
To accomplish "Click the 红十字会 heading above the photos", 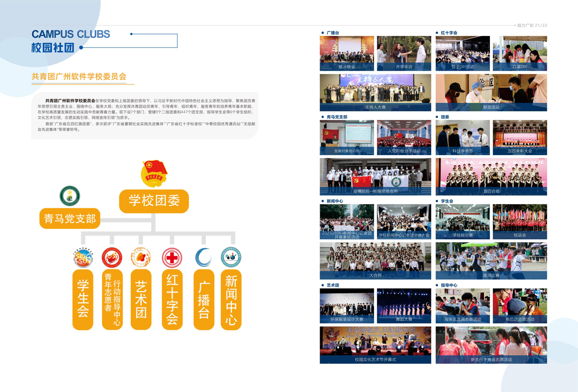I will (449, 33).
